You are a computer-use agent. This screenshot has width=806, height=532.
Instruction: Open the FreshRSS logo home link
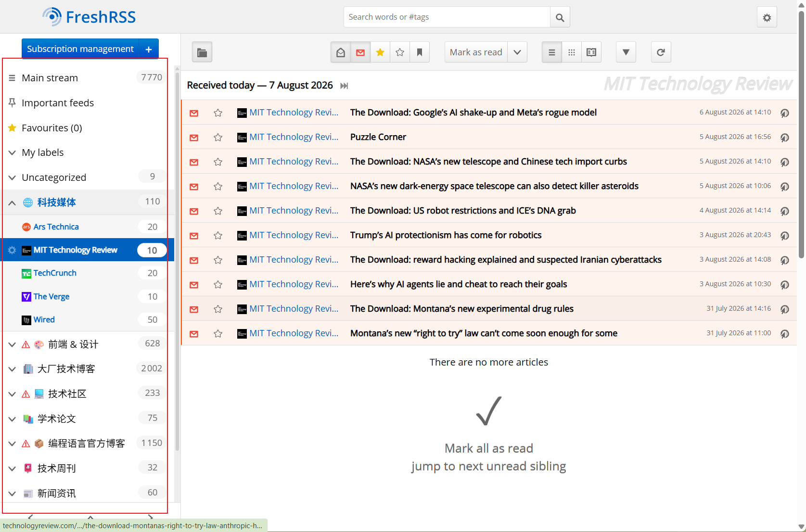[89, 17]
